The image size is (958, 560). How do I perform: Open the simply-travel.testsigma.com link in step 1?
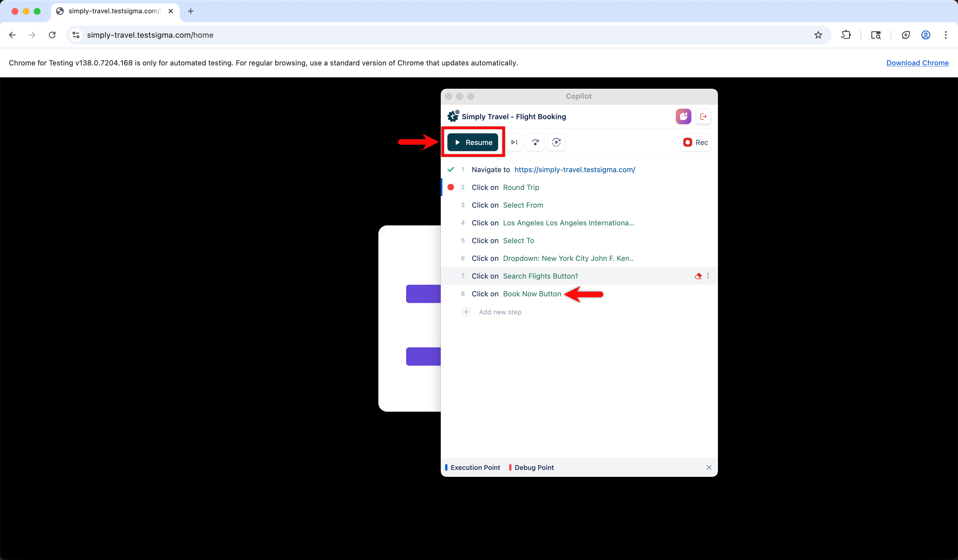pyautogui.click(x=574, y=170)
